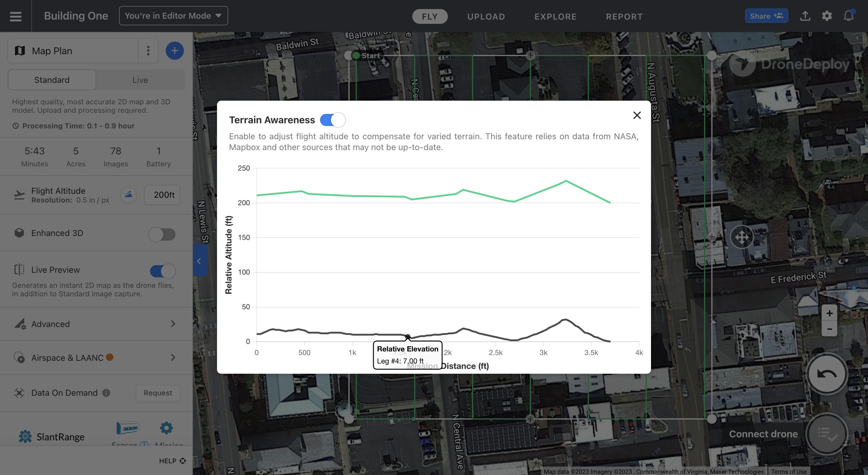Open the Map Plan three-dot options
Image resolution: width=868 pixels, height=475 pixels.
[148, 51]
